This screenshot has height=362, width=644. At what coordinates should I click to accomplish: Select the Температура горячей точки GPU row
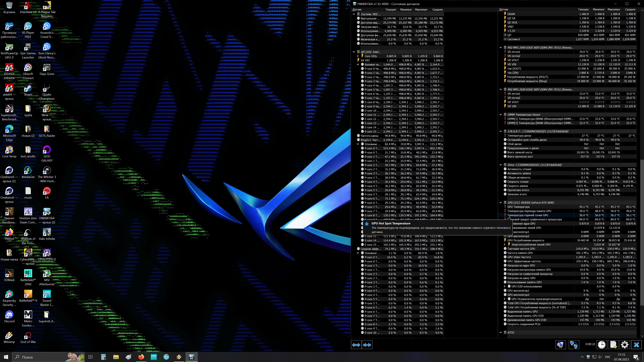pos(527,215)
